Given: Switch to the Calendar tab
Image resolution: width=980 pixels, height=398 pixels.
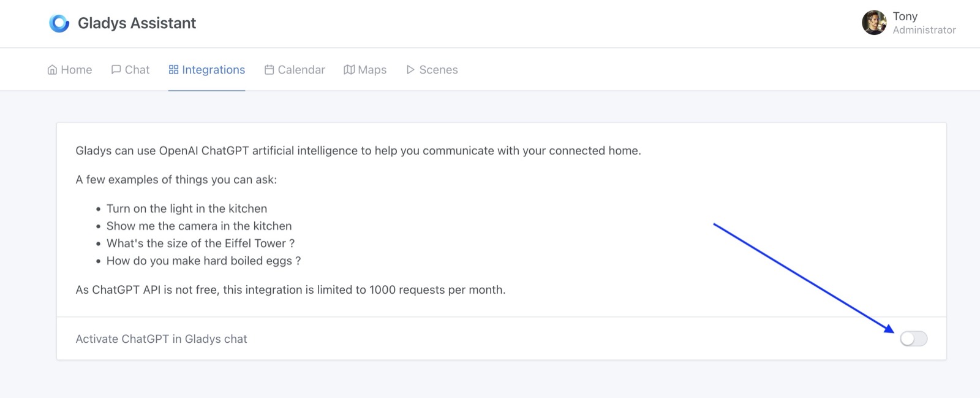Looking at the screenshot, I should pos(301,70).
